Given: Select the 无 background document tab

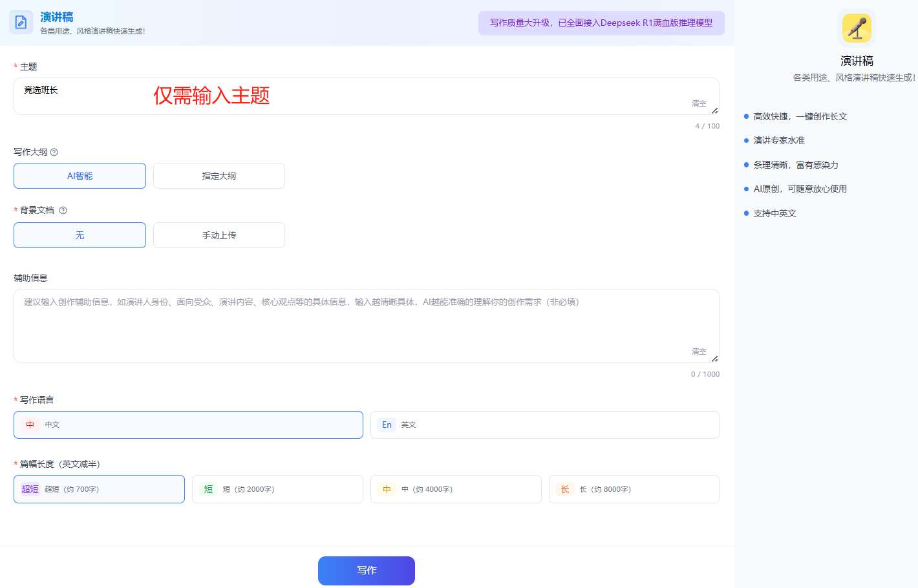Looking at the screenshot, I should [79, 235].
